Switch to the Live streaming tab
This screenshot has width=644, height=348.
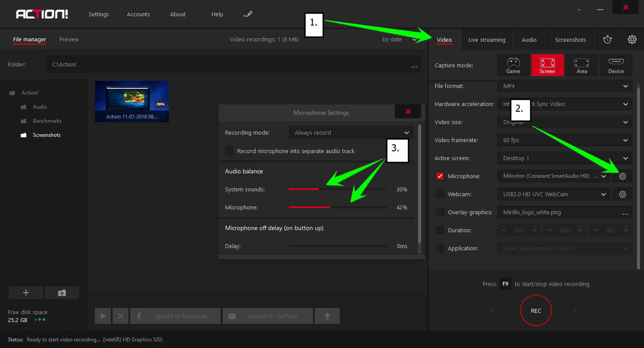487,40
